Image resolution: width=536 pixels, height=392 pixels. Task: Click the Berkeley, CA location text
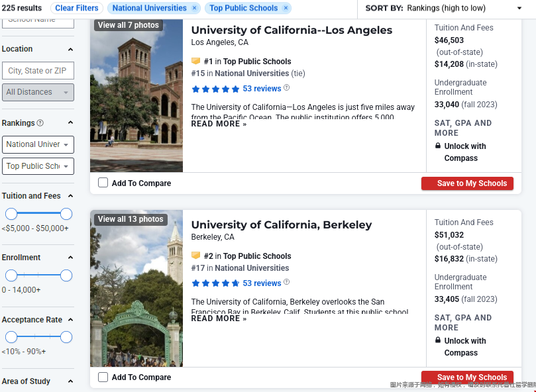(213, 237)
